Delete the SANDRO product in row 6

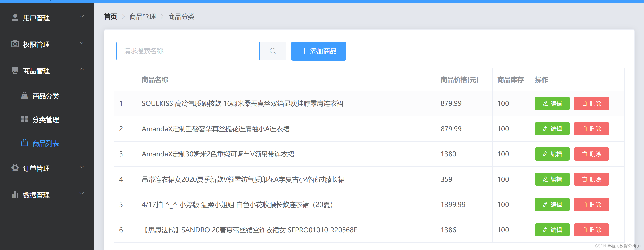point(591,230)
